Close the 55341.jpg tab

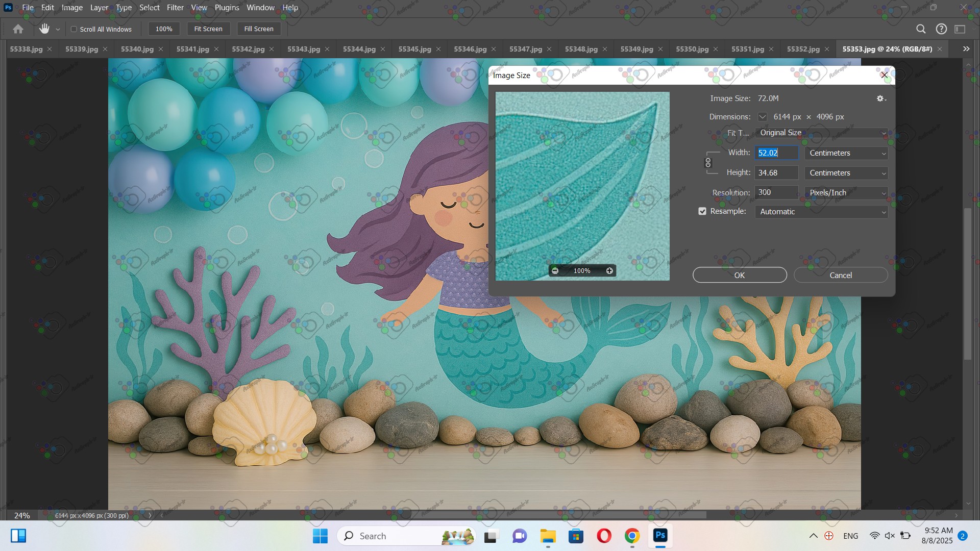[216, 49]
